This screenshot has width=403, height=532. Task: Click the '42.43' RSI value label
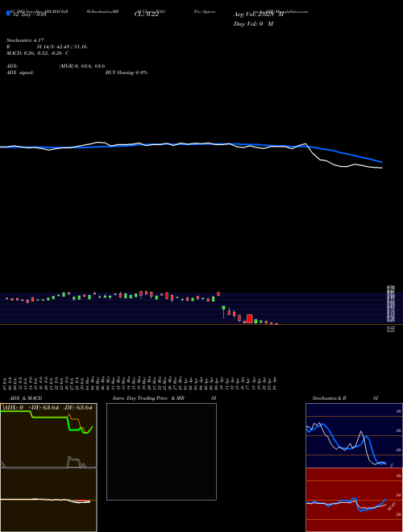(x=392, y=506)
